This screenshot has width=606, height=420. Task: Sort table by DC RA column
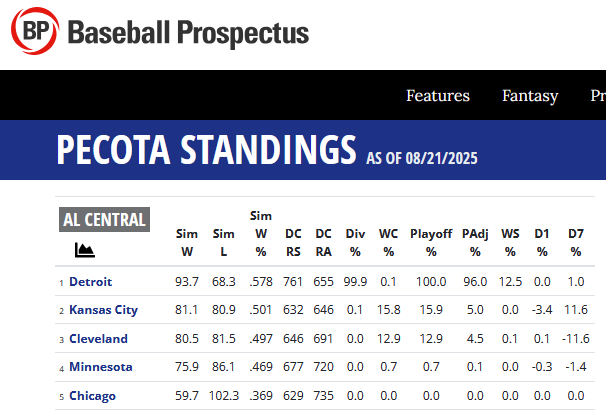click(x=323, y=243)
